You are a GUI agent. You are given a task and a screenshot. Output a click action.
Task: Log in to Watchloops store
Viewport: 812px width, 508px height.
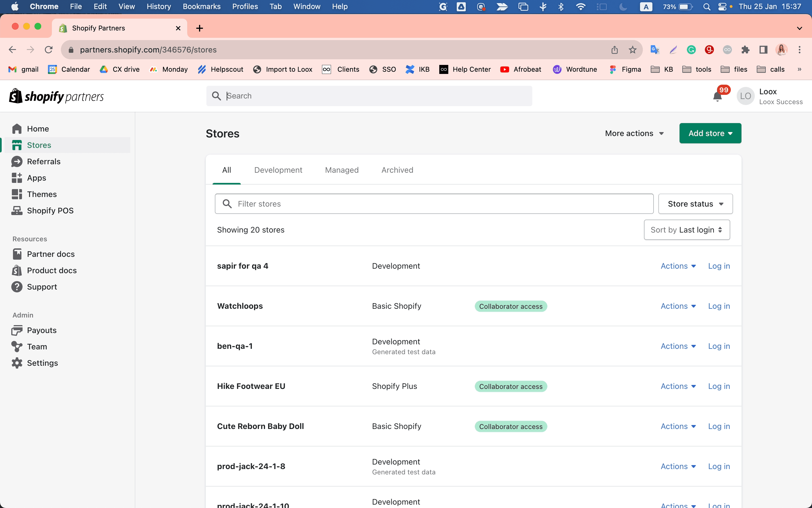coord(719,306)
